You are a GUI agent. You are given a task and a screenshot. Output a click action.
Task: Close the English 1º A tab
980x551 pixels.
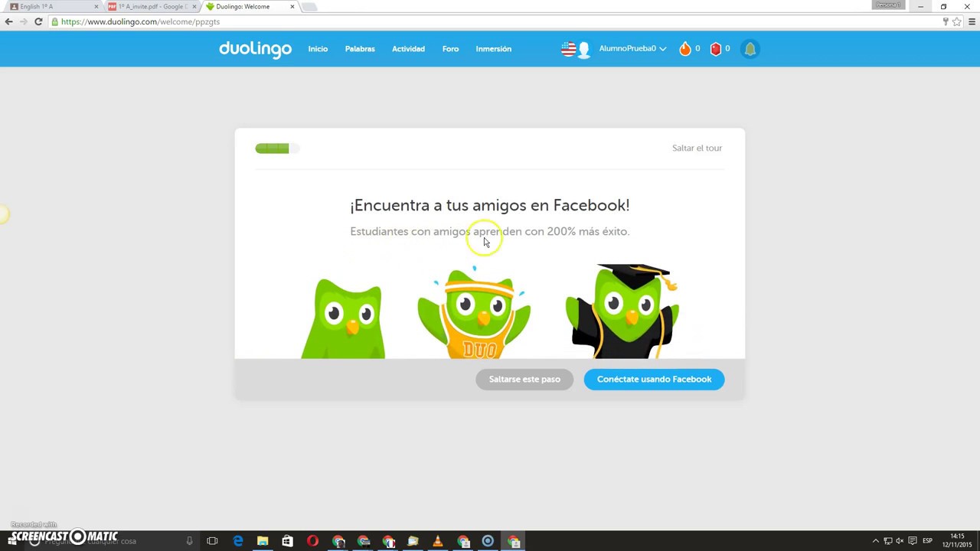pos(96,7)
